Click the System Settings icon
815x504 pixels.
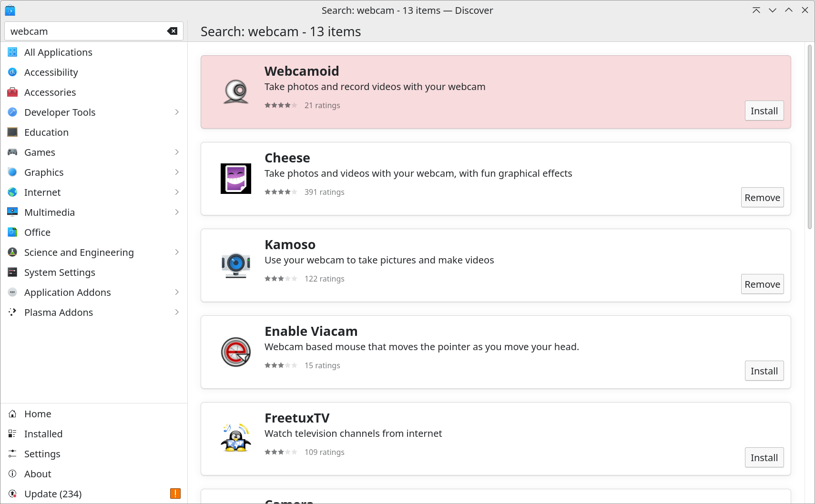tap(12, 272)
